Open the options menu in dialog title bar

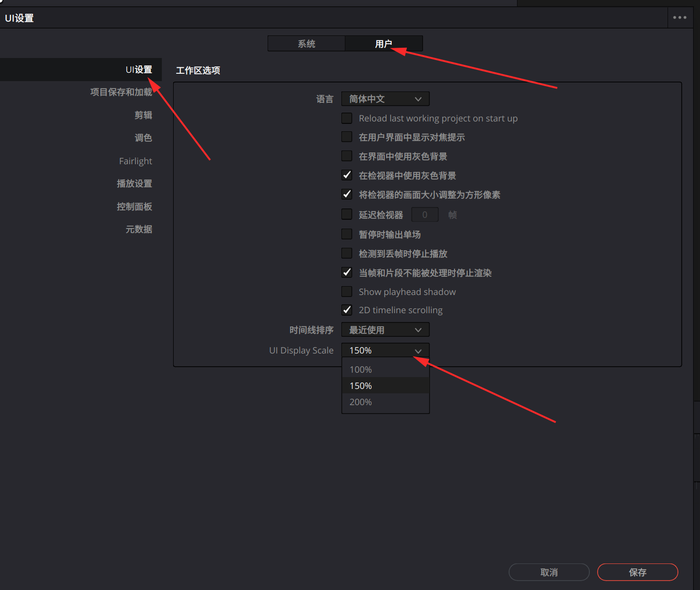(x=680, y=17)
